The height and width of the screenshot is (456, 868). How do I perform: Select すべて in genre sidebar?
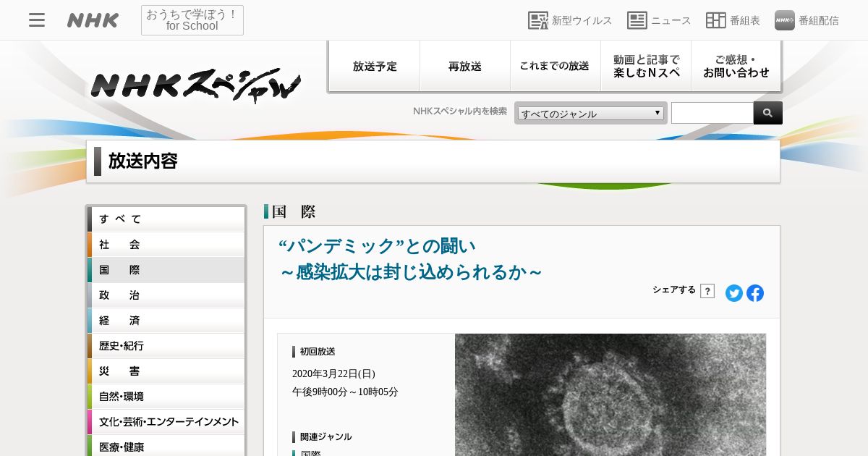click(166, 219)
